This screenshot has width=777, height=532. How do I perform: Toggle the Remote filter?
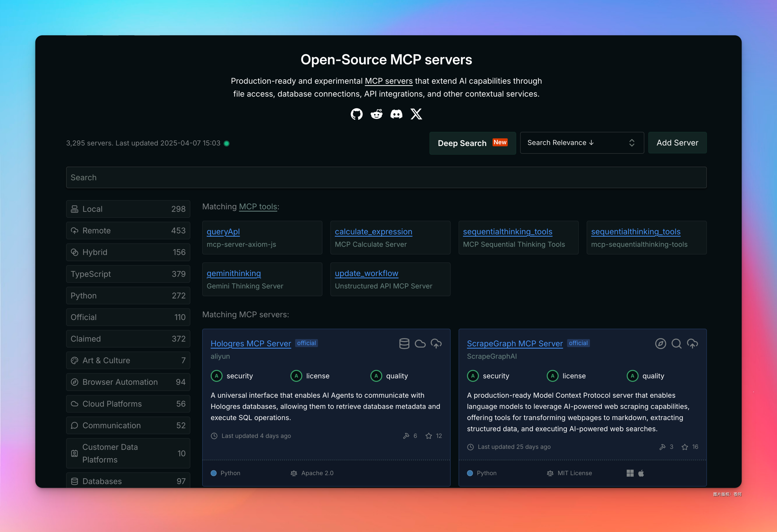click(128, 231)
